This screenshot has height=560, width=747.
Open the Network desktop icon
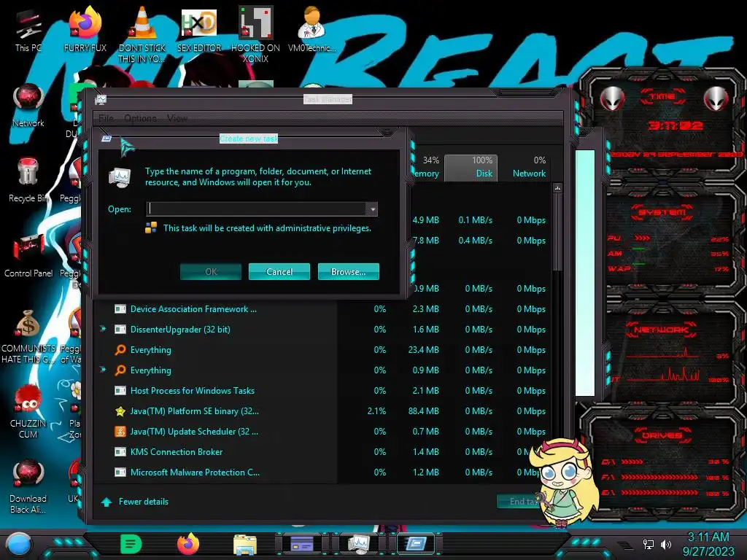pos(28,106)
